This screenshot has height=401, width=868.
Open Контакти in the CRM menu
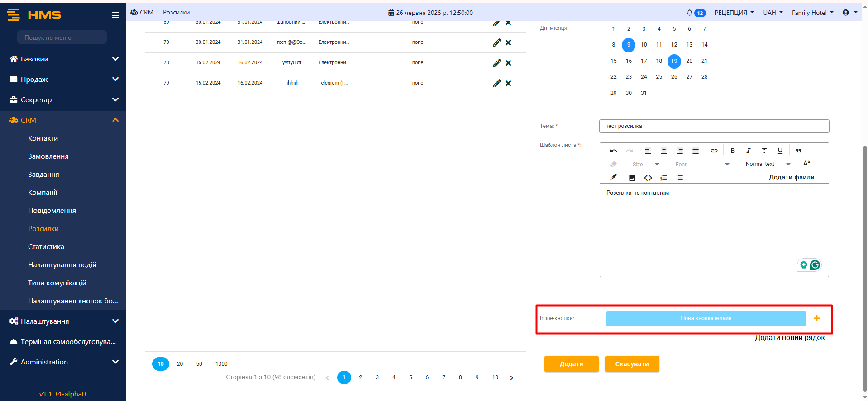coord(43,138)
